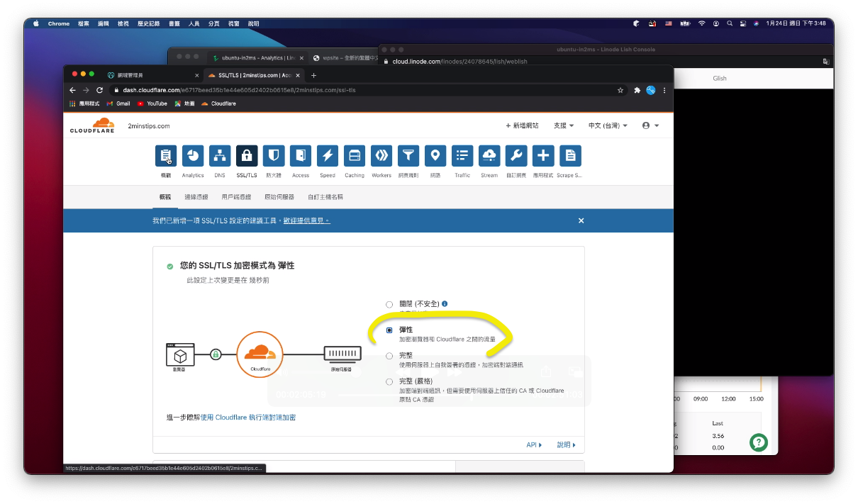This screenshot has height=504, width=858.
Task: Open the DNS settings icon
Action: tap(220, 155)
